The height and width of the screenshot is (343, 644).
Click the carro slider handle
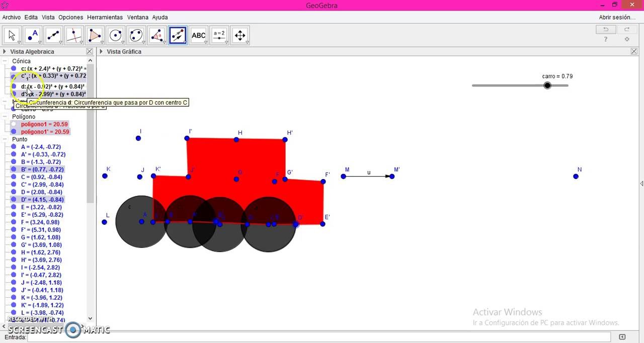pos(547,85)
